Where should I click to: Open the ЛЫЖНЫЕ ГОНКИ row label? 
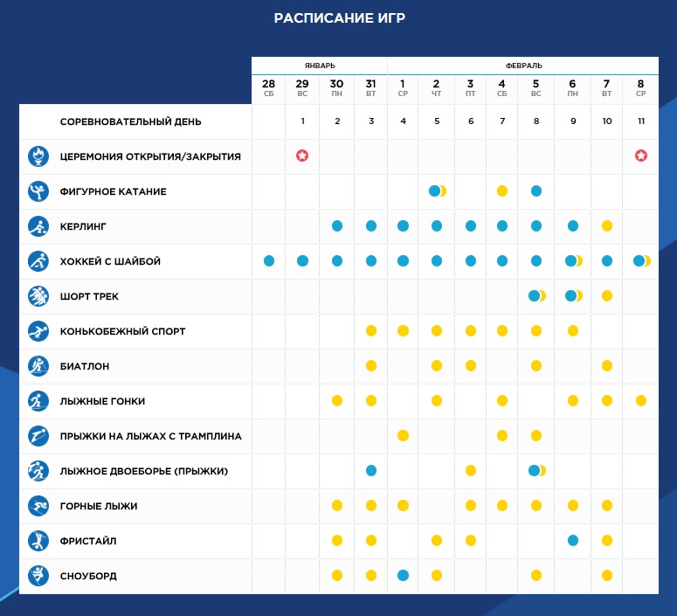[x=102, y=401]
